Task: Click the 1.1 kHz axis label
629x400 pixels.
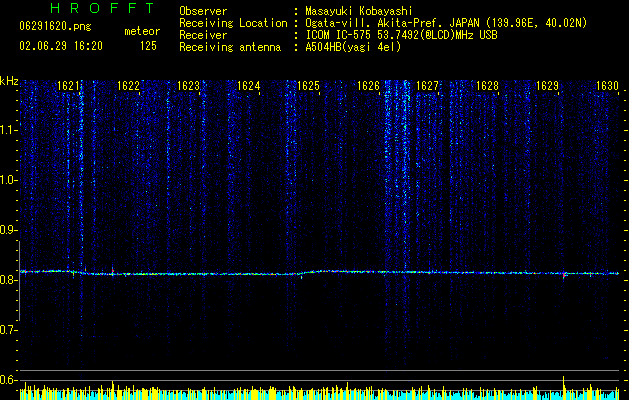Action: (x=8, y=130)
